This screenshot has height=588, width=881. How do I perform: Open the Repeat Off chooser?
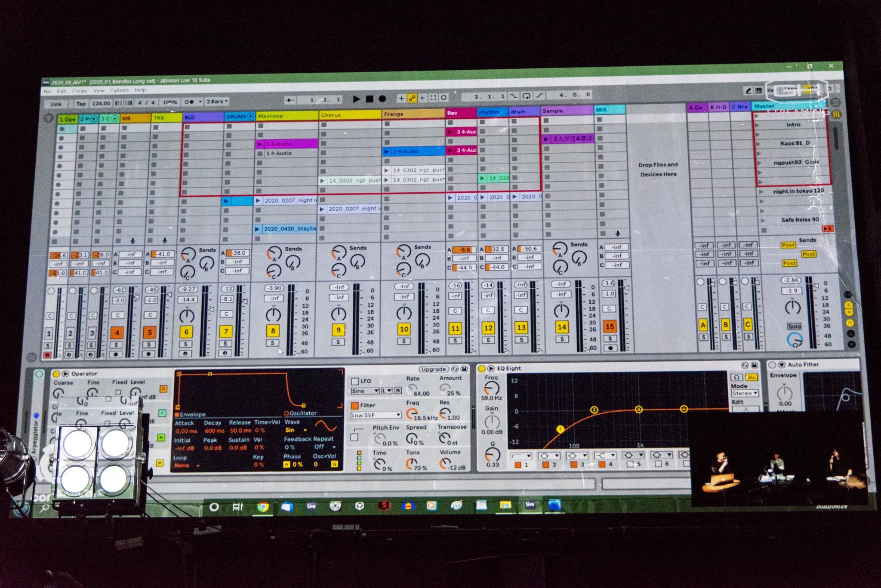pos(325,447)
